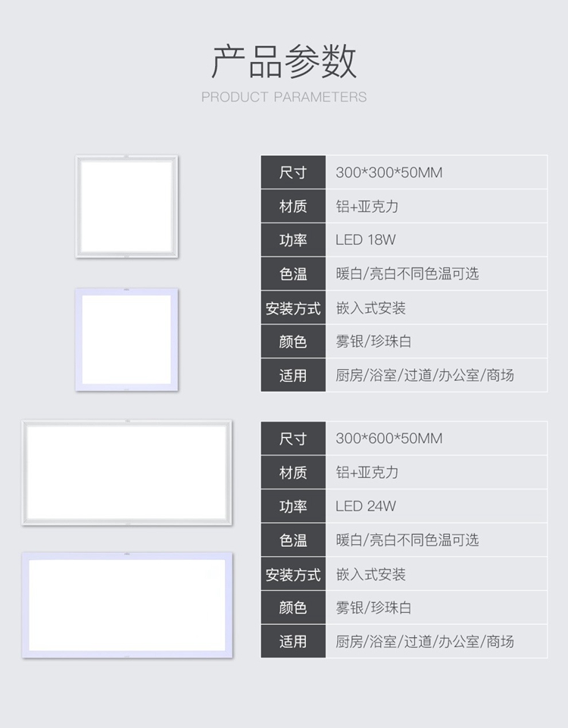This screenshot has width=568, height=728.
Task: Click the PRODUCT PARAMETERS subtitle
Action: [x=284, y=97]
